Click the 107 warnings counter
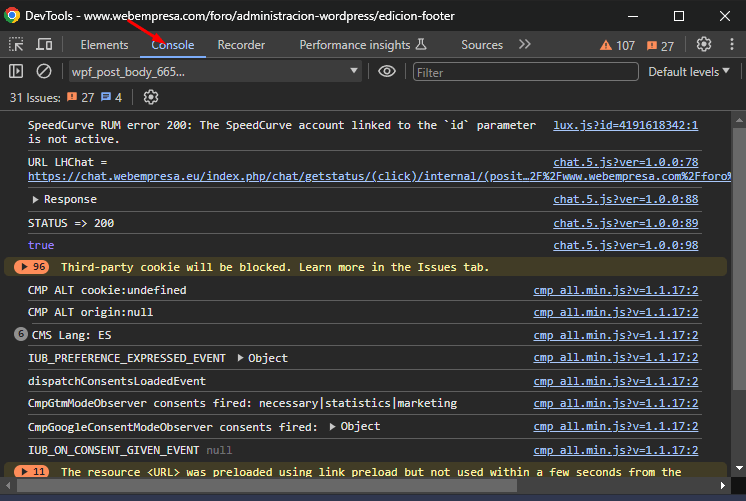This screenshot has width=746, height=501. click(618, 46)
